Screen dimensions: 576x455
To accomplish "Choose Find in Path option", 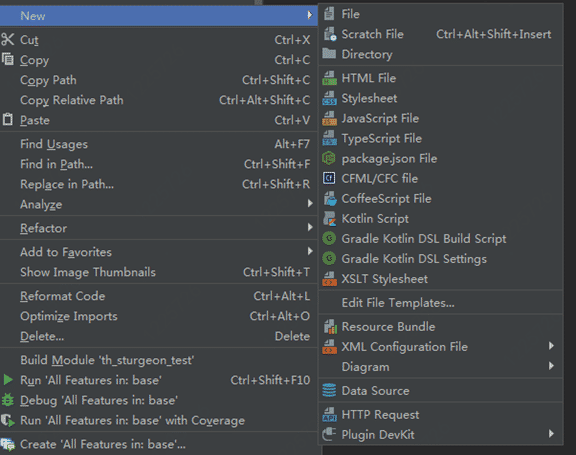I will [x=159, y=164].
